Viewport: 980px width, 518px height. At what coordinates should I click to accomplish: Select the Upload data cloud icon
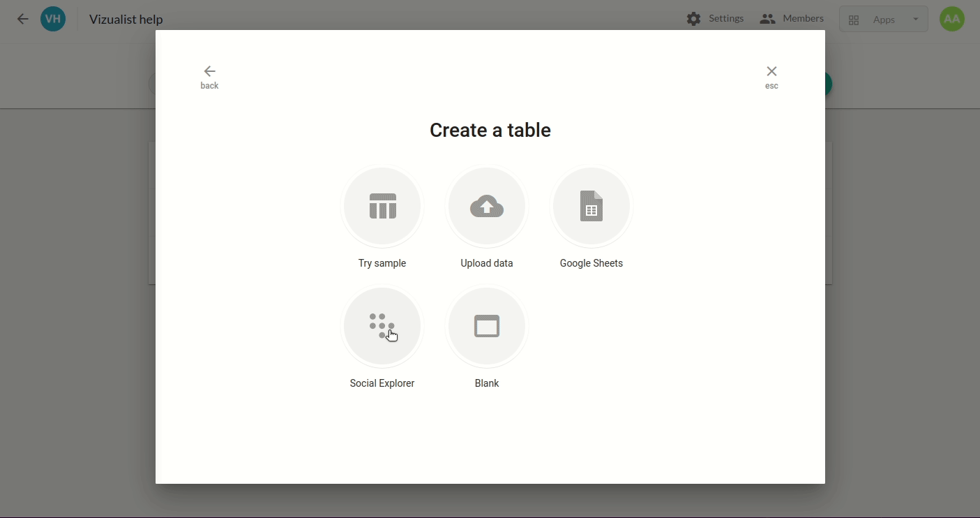487,207
